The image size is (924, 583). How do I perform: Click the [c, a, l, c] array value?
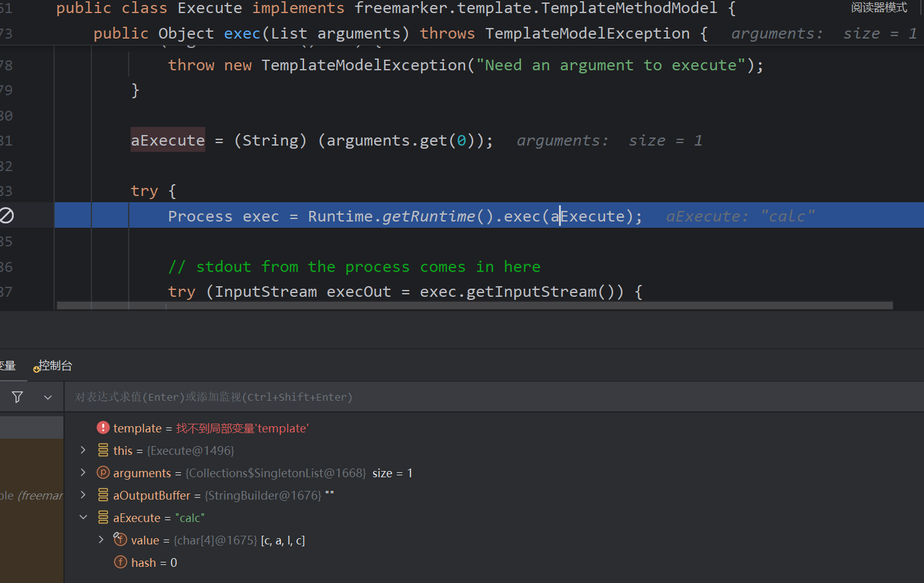pyautogui.click(x=283, y=540)
